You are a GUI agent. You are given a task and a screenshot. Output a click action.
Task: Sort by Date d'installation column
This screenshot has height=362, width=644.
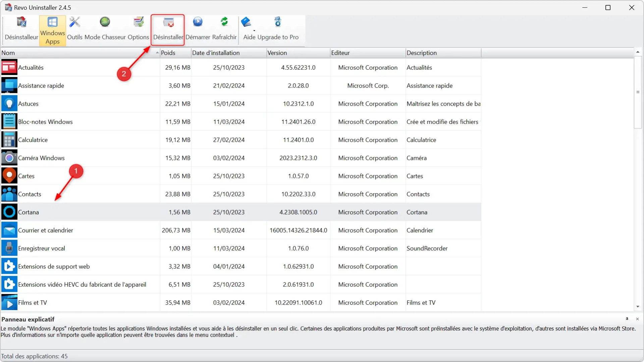coord(229,53)
